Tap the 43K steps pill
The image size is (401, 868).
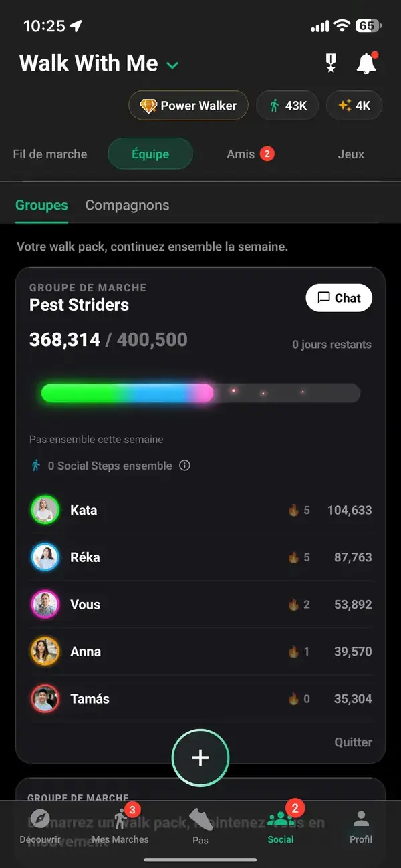pos(287,106)
